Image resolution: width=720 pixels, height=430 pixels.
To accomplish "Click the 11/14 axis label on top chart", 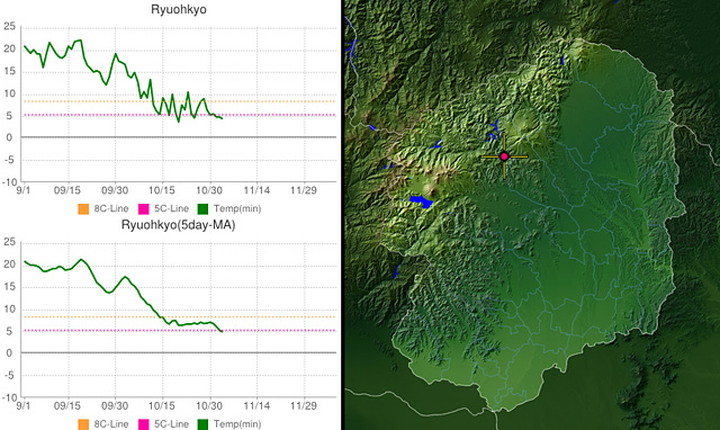I will click(256, 190).
